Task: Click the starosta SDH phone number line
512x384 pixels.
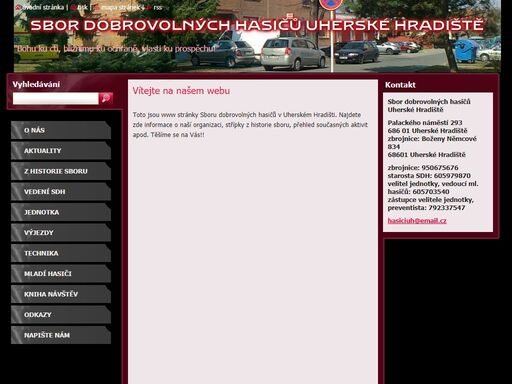Action: (429, 175)
